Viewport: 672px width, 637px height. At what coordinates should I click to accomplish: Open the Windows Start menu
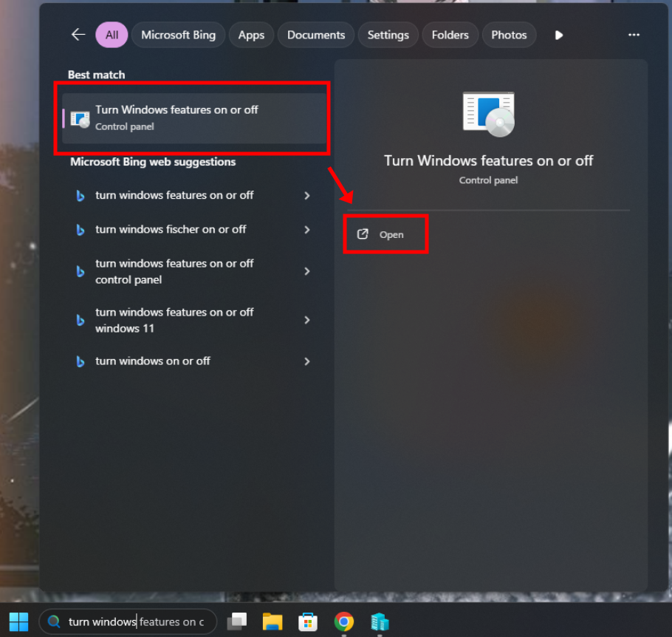coord(18,621)
